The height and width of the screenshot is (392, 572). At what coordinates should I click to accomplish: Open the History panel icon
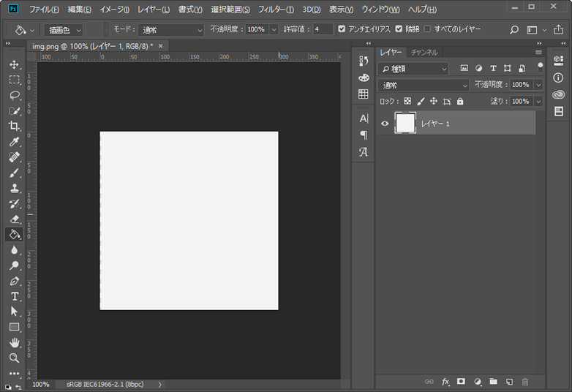pyautogui.click(x=364, y=61)
